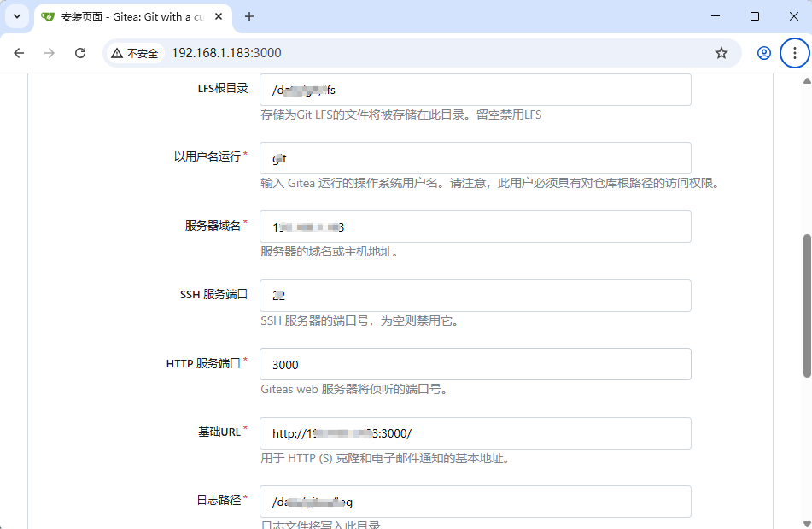Click the 以用户名运行 input field
The height and width of the screenshot is (529, 812).
(x=476, y=158)
